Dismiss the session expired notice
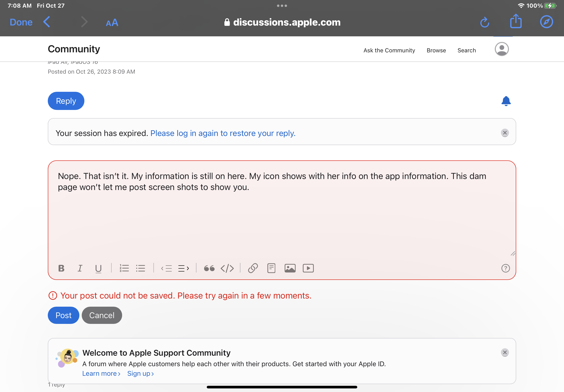564x392 pixels. (x=505, y=132)
